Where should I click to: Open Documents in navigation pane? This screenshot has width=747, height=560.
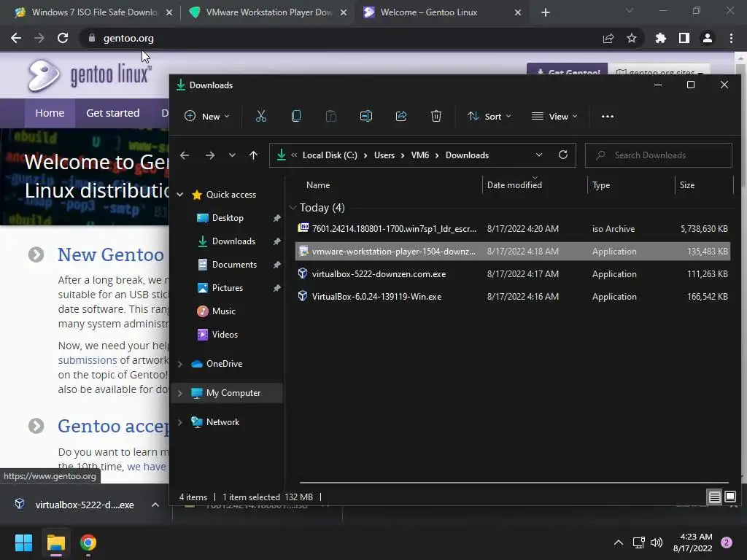(234, 264)
